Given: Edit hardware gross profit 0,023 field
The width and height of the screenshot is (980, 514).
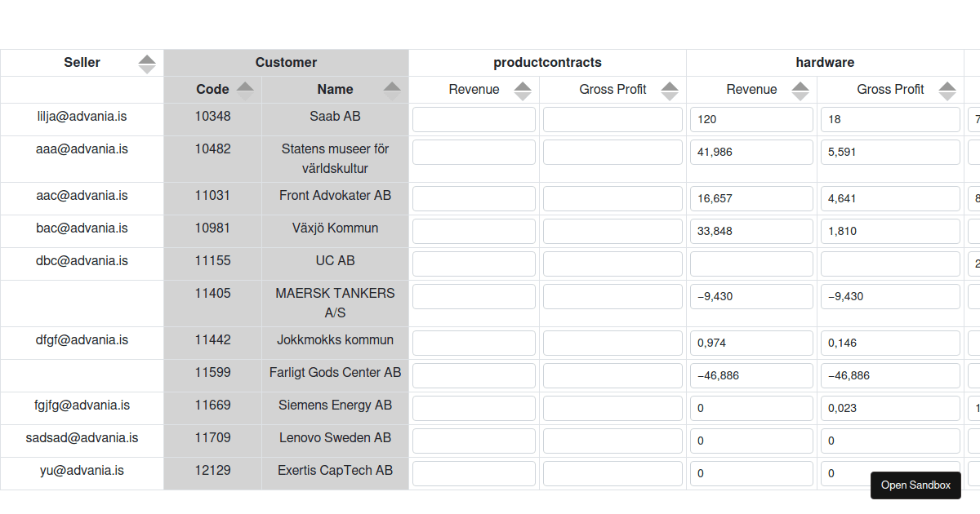Looking at the screenshot, I should [890, 408].
